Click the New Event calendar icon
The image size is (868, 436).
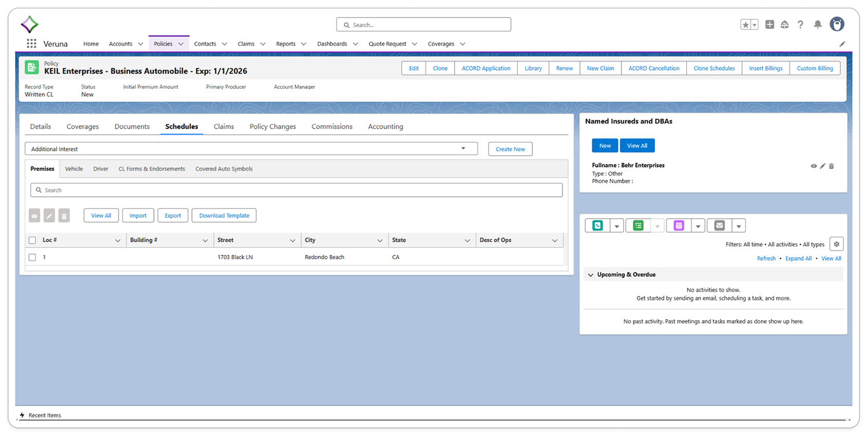679,226
